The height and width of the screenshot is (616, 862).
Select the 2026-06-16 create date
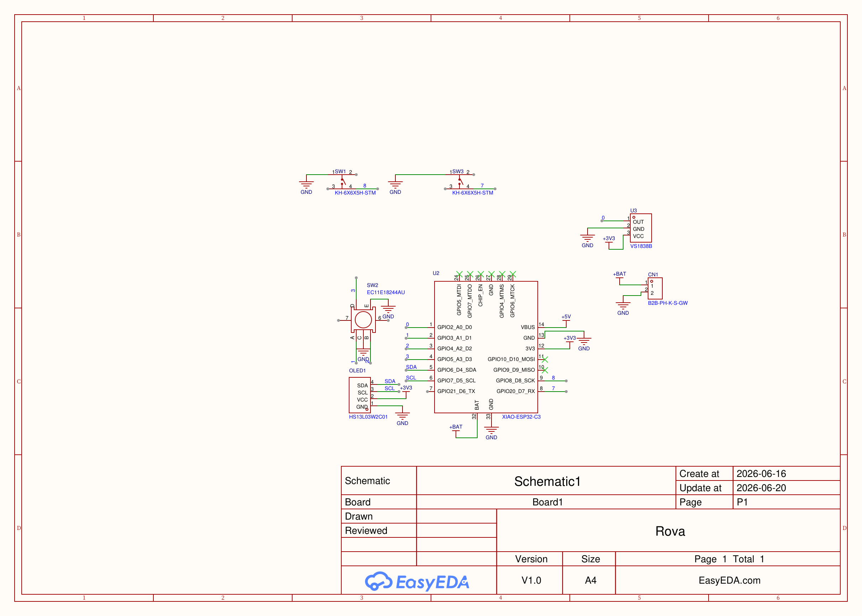point(761,473)
